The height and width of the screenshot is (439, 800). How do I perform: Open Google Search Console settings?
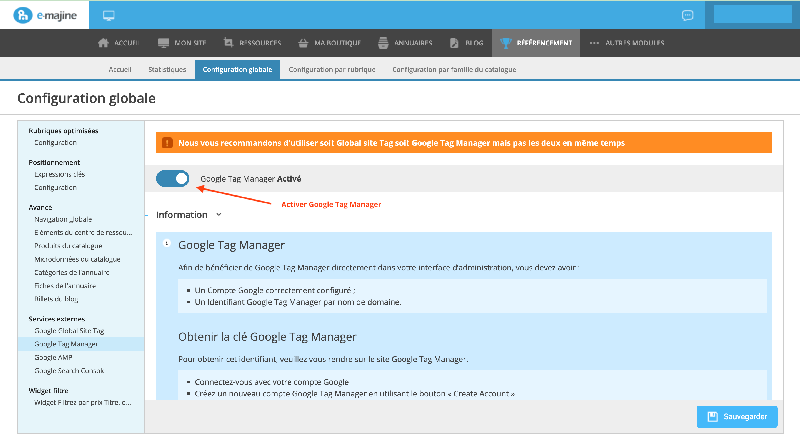[x=69, y=371]
